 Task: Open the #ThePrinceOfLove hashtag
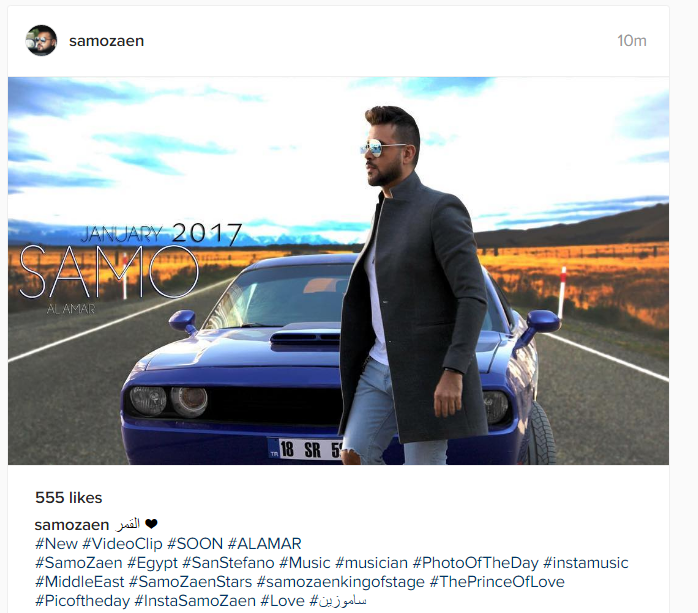click(497, 582)
